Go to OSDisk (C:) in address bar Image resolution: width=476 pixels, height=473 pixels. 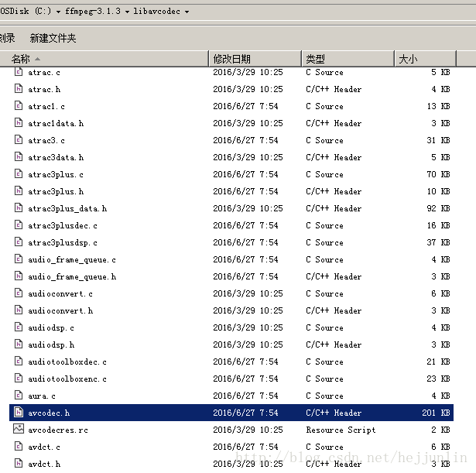pyautogui.click(x=26, y=12)
